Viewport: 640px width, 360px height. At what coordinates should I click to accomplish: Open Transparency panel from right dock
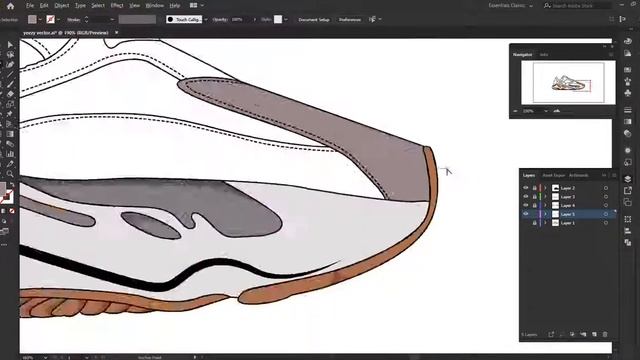tap(628, 133)
